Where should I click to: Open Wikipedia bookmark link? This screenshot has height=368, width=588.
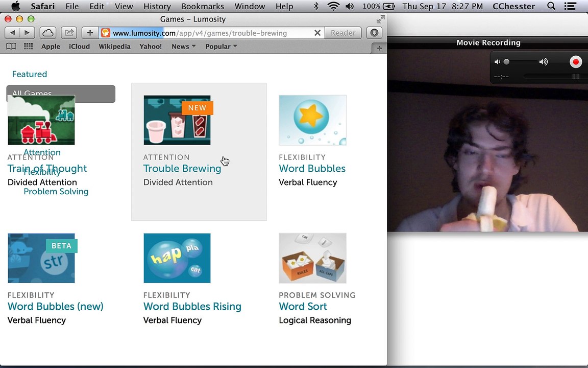[x=114, y=47]
